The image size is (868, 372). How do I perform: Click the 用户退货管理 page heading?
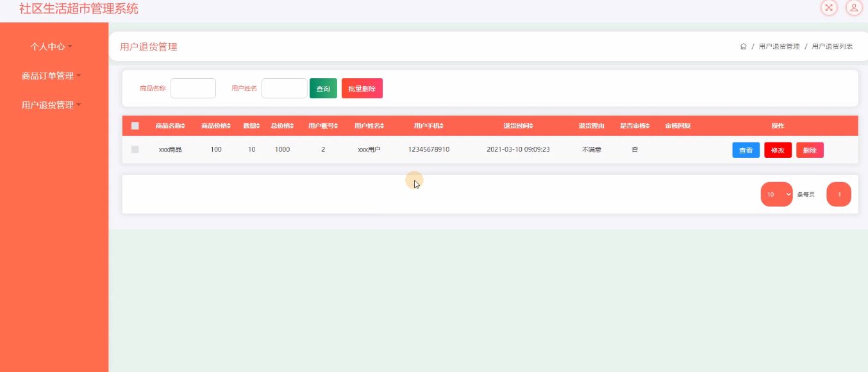pyautogui.click(x=149, y=47)
